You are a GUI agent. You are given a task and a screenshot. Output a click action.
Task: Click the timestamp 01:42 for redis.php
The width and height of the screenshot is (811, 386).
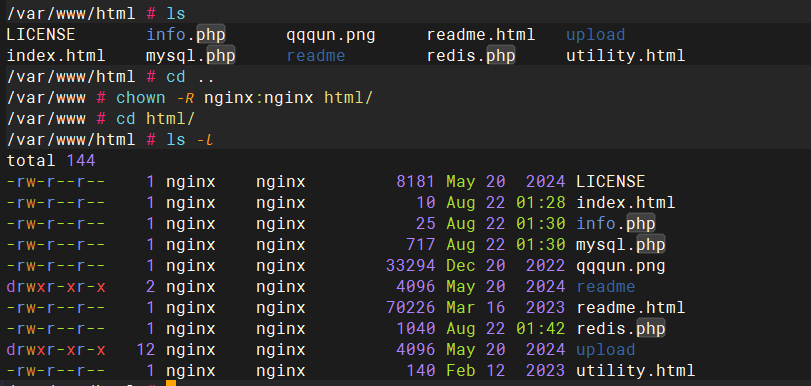(540, 328)
